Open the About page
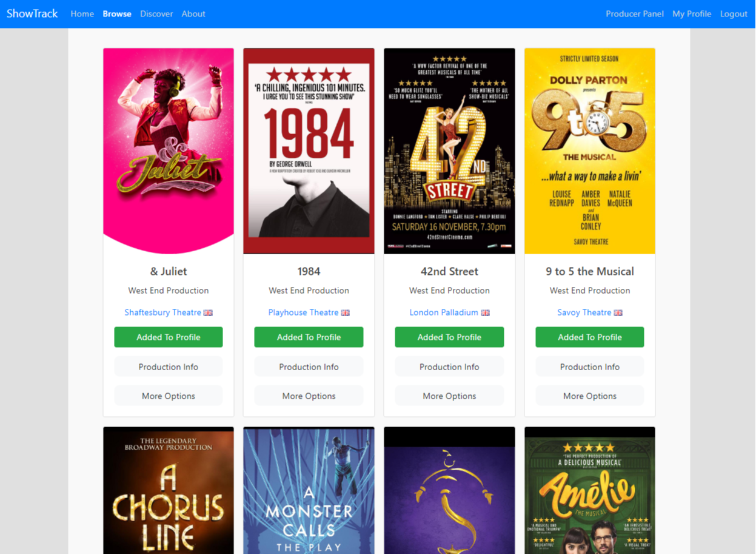756x554 pixels. point(193,13)
